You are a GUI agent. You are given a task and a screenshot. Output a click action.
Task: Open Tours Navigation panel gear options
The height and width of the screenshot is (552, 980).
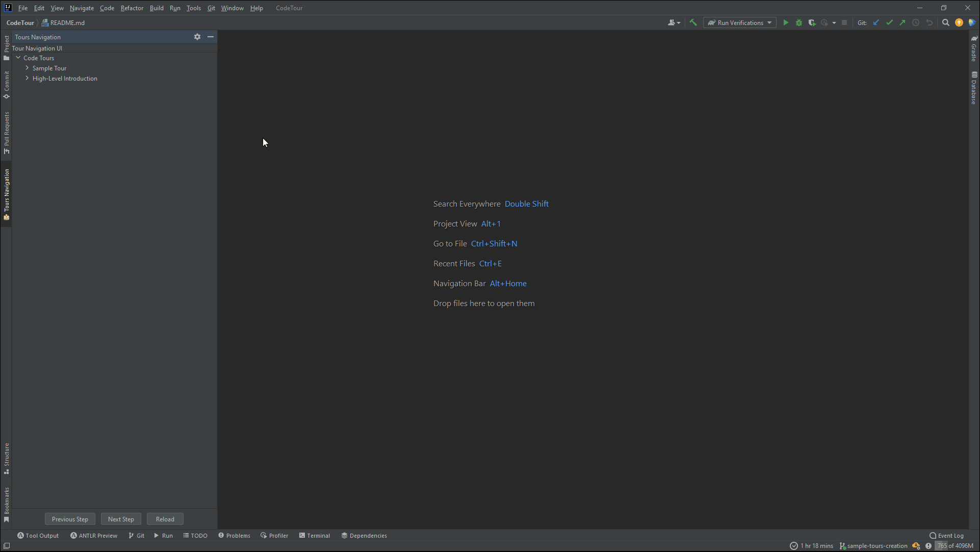(197, 37)
